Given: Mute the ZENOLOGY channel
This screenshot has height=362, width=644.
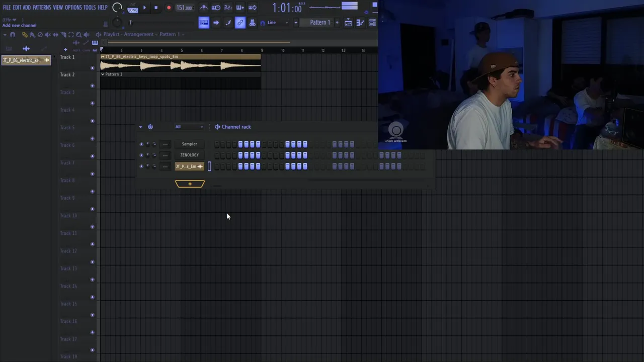Looking at the screenshot, I should click(141, 155).
